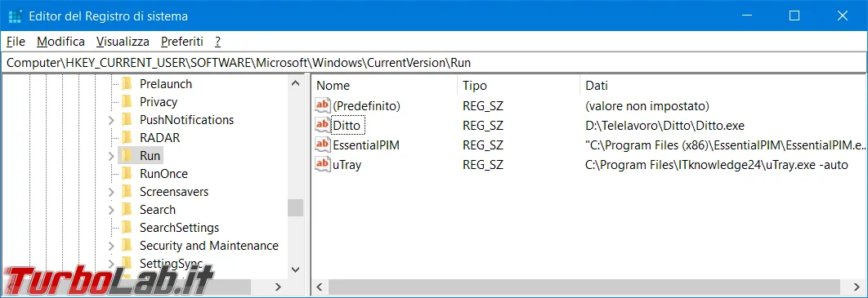Screen dimensions: 868x298
Task: Click the string icon of uTray value
Action: point(322,164)
